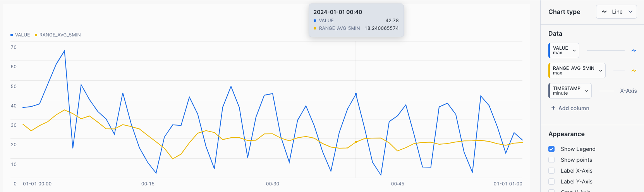This screenshot has height=192, width=644.
Task: Click the 00:30 x-axis tick label
Action: 273,184
